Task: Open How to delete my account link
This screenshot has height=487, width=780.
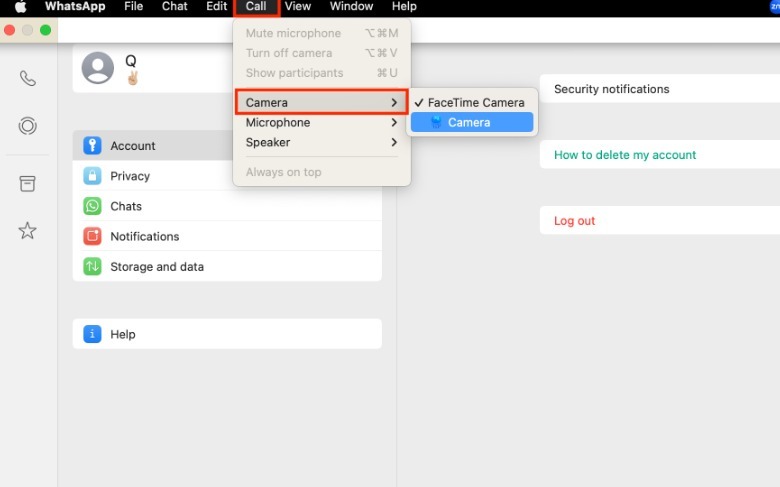Action: pos(625,155)
